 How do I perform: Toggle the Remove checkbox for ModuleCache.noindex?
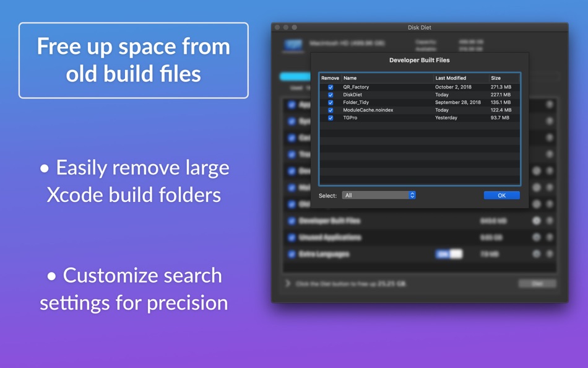click(331, 110)
